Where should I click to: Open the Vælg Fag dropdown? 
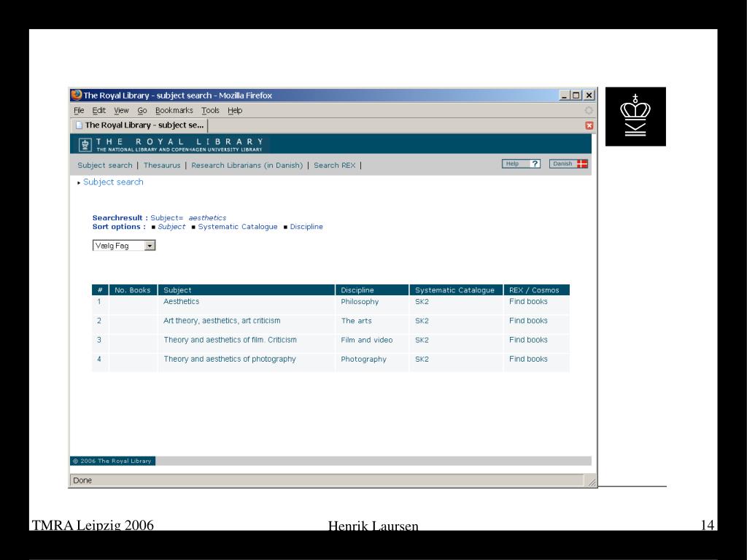(124, 246)
